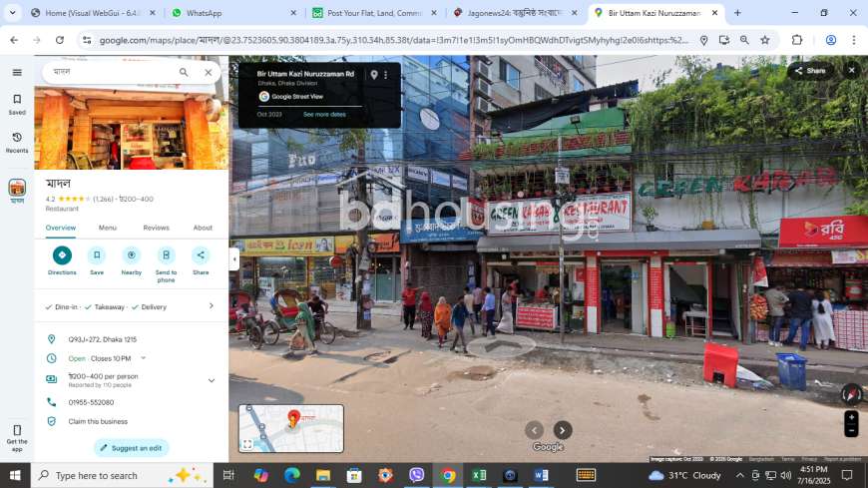The image size is (868, 488).
Task: Expand the Dine-in Takeaway Delivery options arrow
Action: (211, 305)
